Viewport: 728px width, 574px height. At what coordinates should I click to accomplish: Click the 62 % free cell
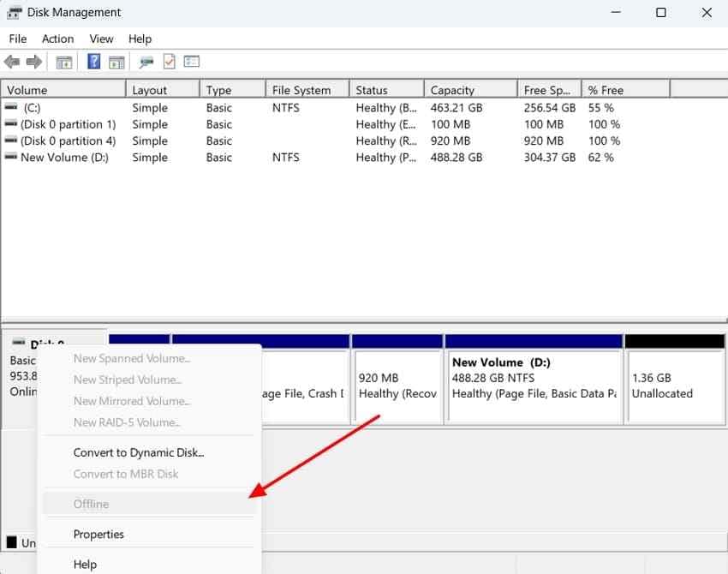pos(600,158)
